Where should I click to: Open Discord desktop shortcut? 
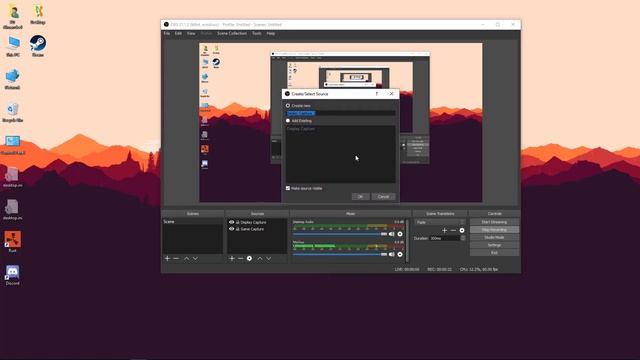pyautogui.click(x=13, y=274)
